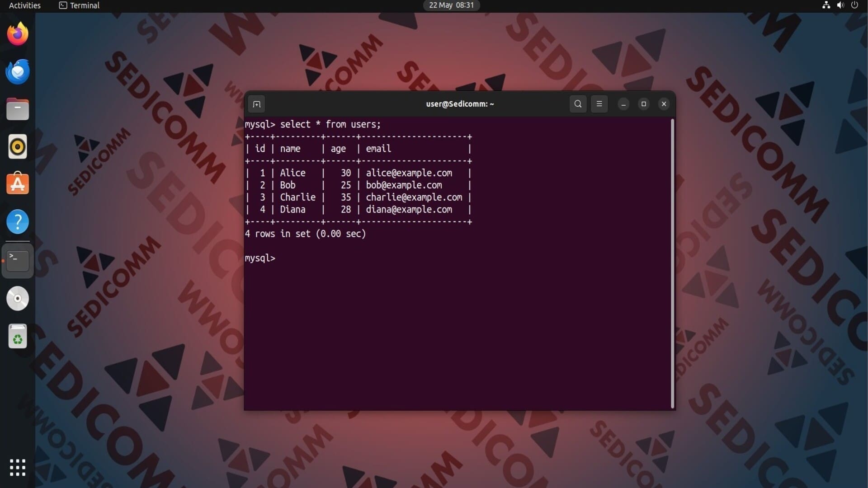Screen dimensions: 868x488
Task: Open the clock and calendar menu
Action: [x=451, y=5]
